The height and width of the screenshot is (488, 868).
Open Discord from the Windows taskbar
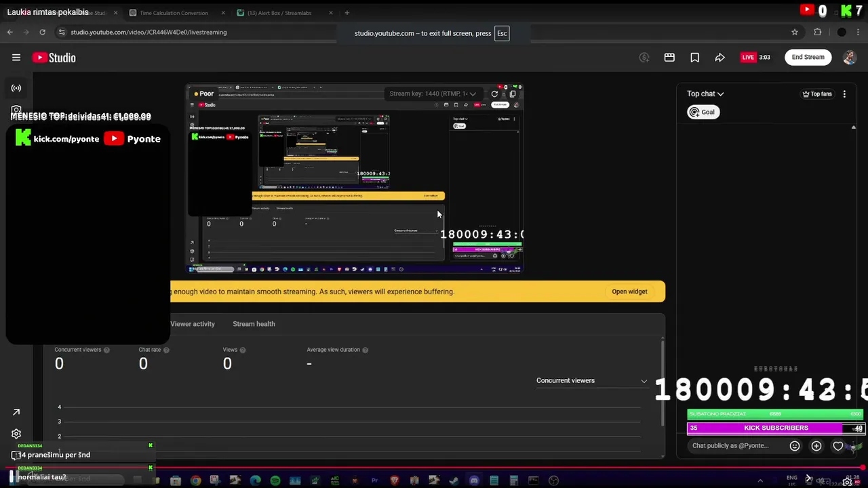pyautogui.click(x=474, y=481)
